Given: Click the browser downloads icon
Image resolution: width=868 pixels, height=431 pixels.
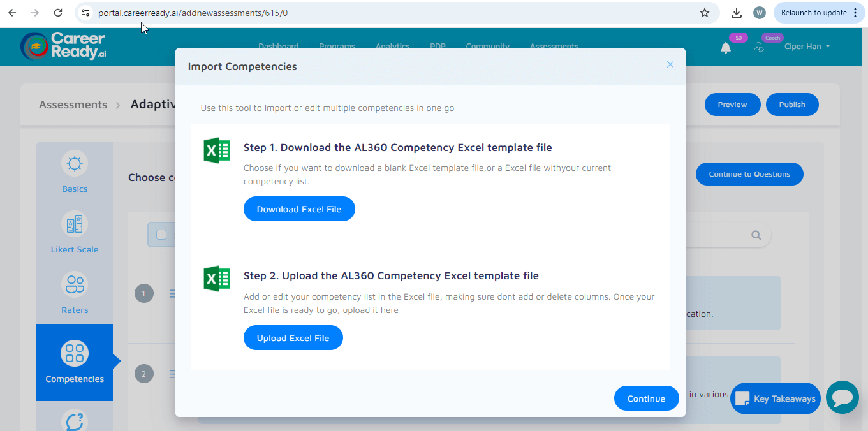Looking at the screenshot, I should (x=737, y=13).
